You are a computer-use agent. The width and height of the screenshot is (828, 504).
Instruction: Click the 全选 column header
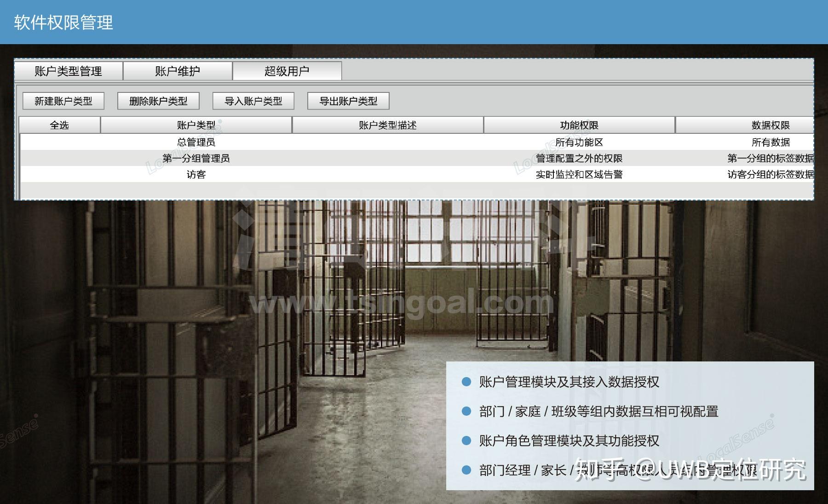pyautogui.click(x=59, y=125)
